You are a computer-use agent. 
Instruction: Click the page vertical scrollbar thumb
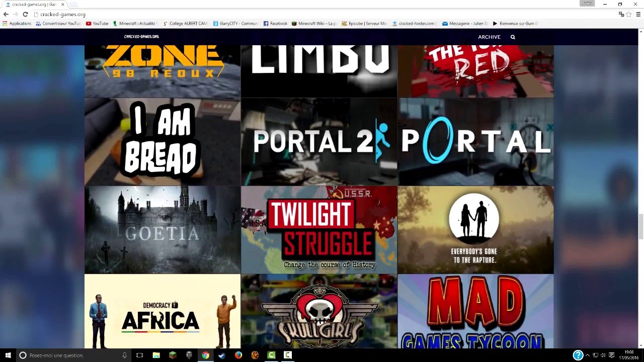[x=641, y=227]
